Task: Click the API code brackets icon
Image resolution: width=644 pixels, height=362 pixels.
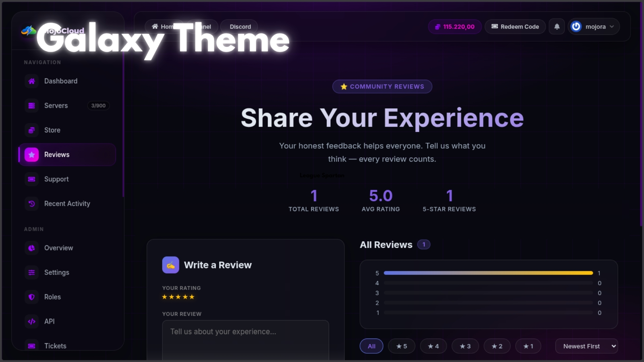Action: [x=32, y=321]
